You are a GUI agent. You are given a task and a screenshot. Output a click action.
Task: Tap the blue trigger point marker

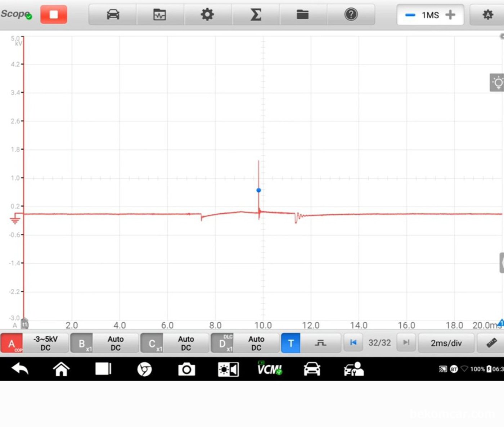tap(258, 190)
